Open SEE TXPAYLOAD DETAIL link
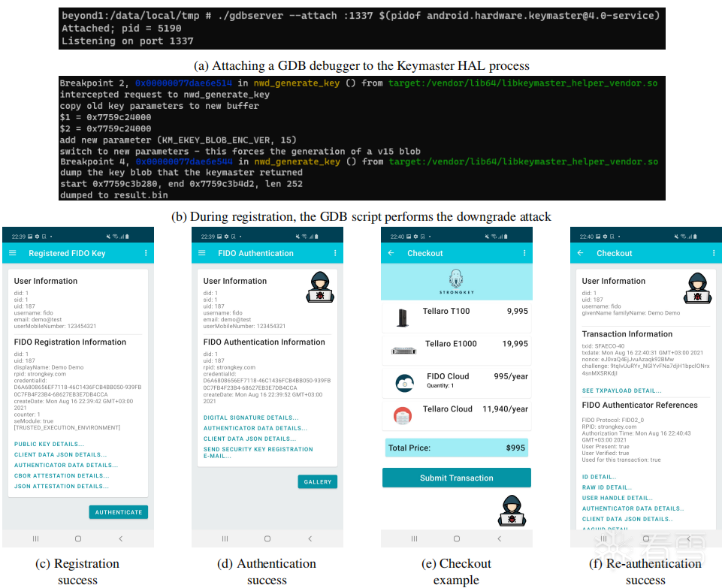 click(x=621, y=390)
